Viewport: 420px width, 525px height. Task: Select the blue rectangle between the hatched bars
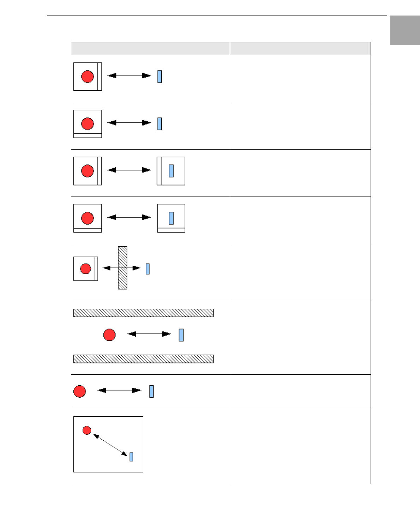181,335
